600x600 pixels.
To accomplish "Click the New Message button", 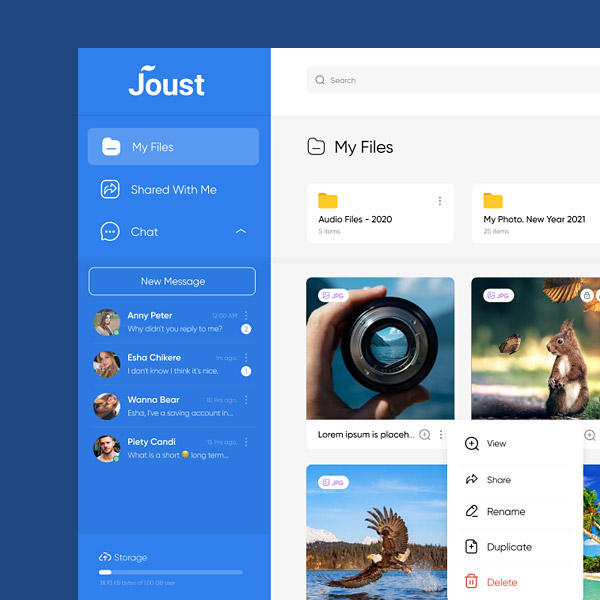I will pos(172,281).
